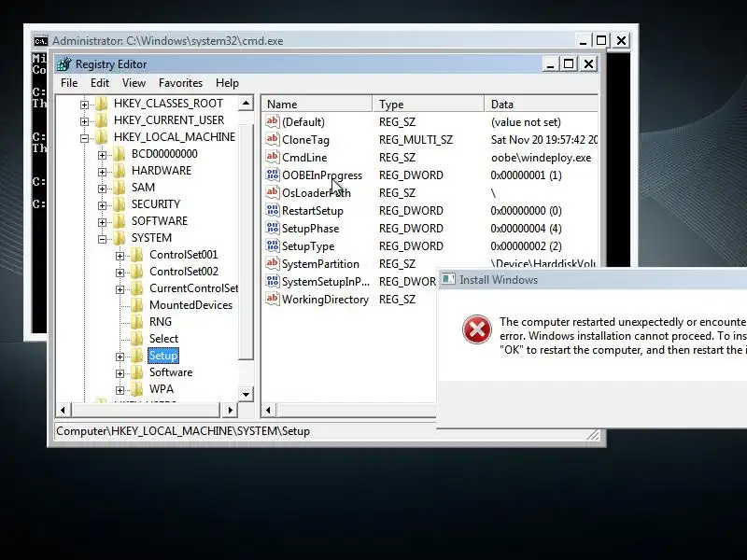Select the lowercase Software key under SYSTEM
The width and height of the screenshot is (747, 560).
pos(171,372)
